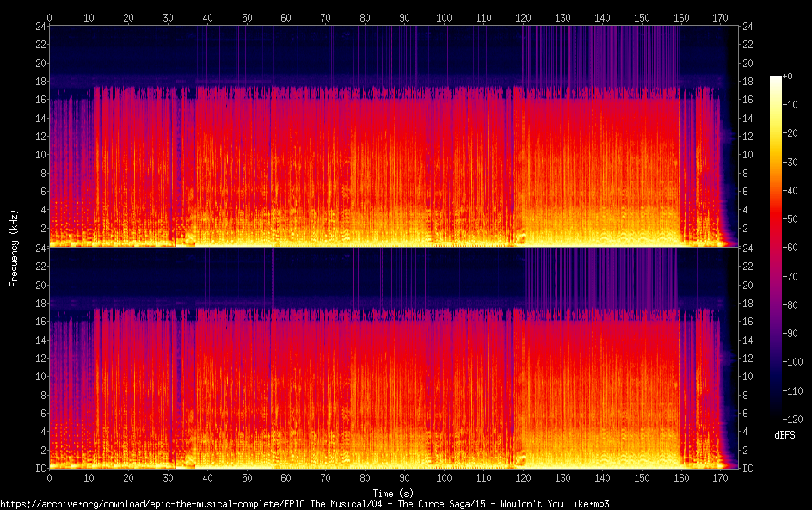Click the 10 kHz tick on the lower-left frequency axis
This screenshot has width=812, height=510.
39,377
